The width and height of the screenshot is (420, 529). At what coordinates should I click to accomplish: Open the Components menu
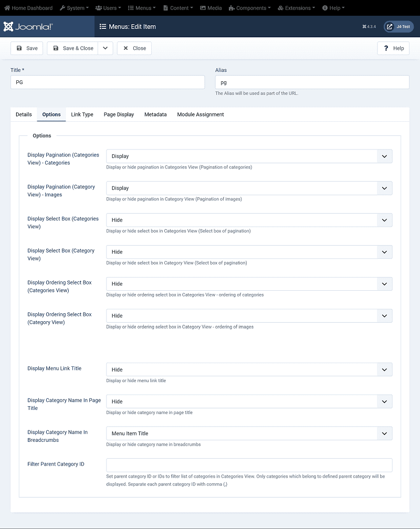pyautogui.click(x=250, y=8)
